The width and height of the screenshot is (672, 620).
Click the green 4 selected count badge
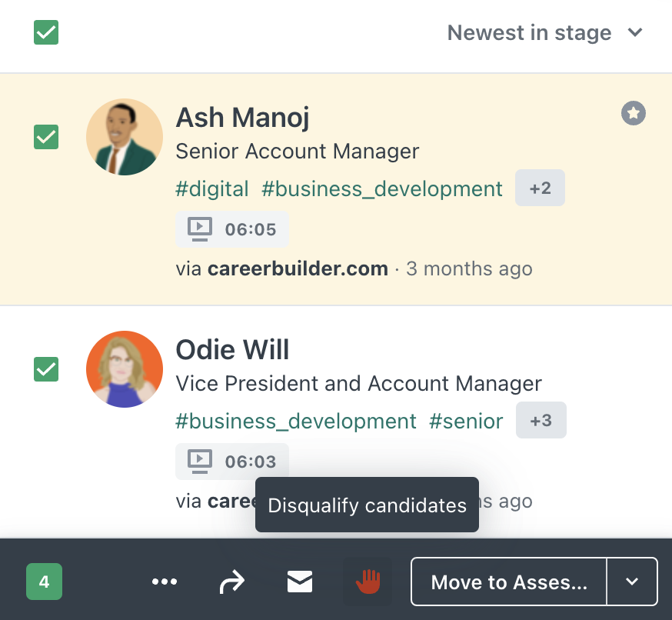44,582
